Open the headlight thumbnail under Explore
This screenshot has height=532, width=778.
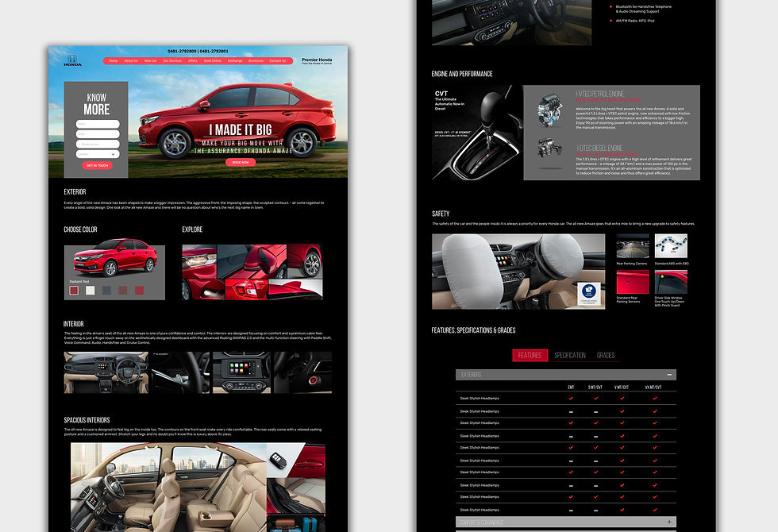198,261
